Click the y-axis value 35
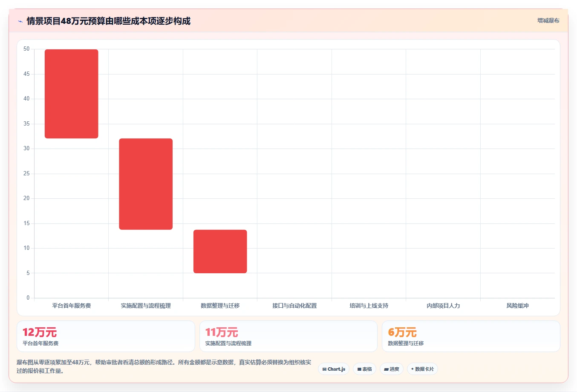 coord(26,124)
